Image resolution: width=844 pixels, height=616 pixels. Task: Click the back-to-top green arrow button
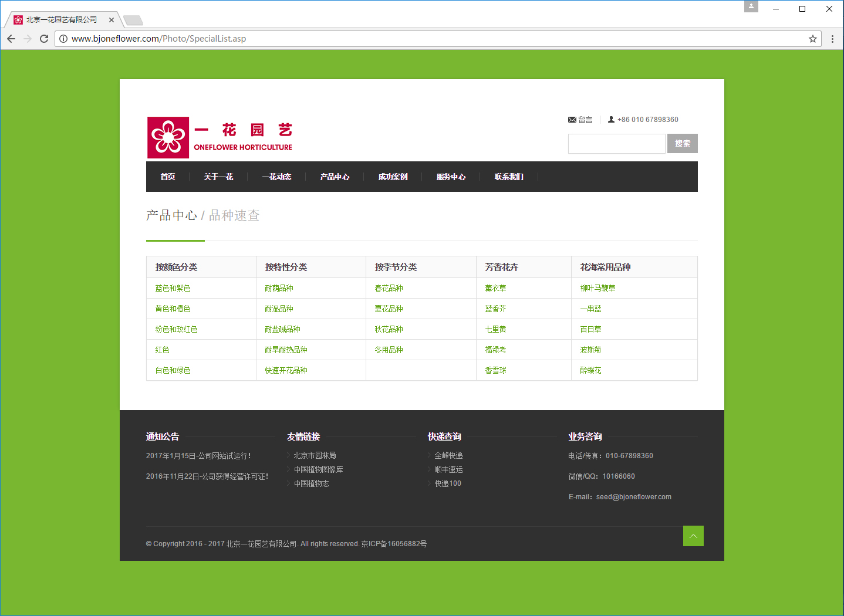click(693, 536)
